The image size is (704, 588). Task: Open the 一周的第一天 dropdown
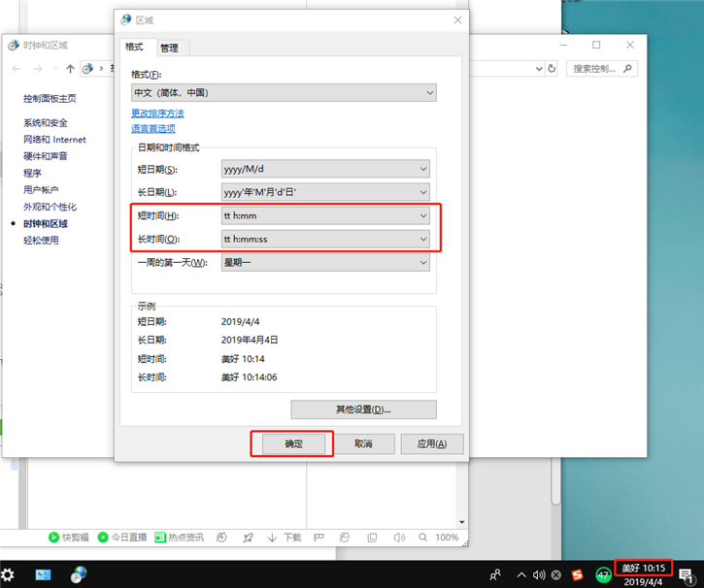[325, 262]
